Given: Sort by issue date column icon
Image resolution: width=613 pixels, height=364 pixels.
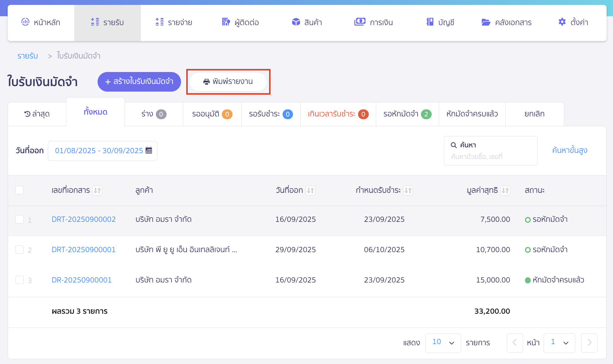Looking at the screenshot, I should (x=310, y=191).
